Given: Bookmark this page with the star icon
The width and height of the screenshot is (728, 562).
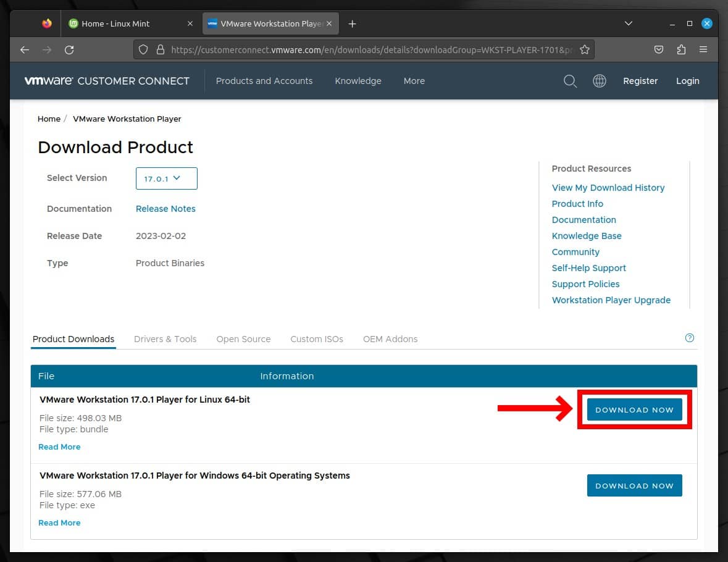Looking at the screenshot, I should [584, 50].
